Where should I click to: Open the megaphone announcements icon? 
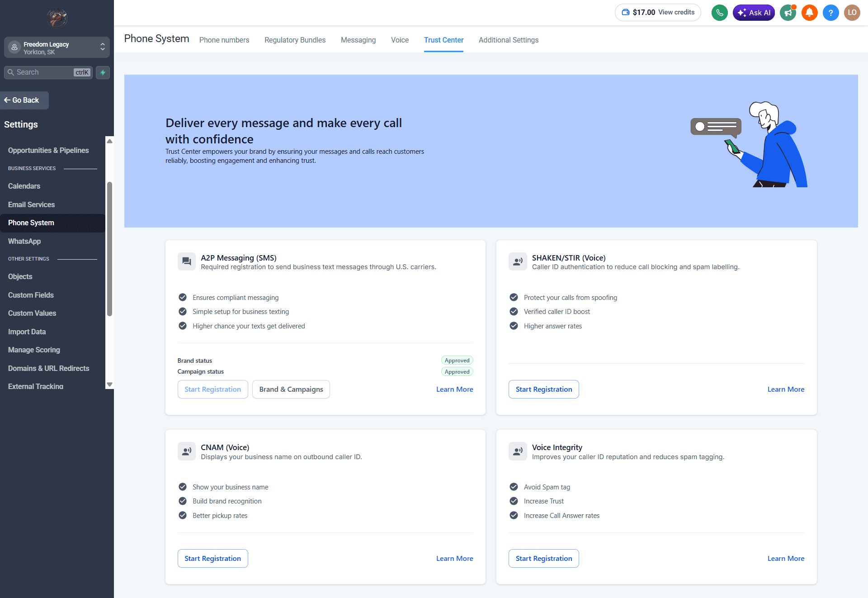[788, 13]
